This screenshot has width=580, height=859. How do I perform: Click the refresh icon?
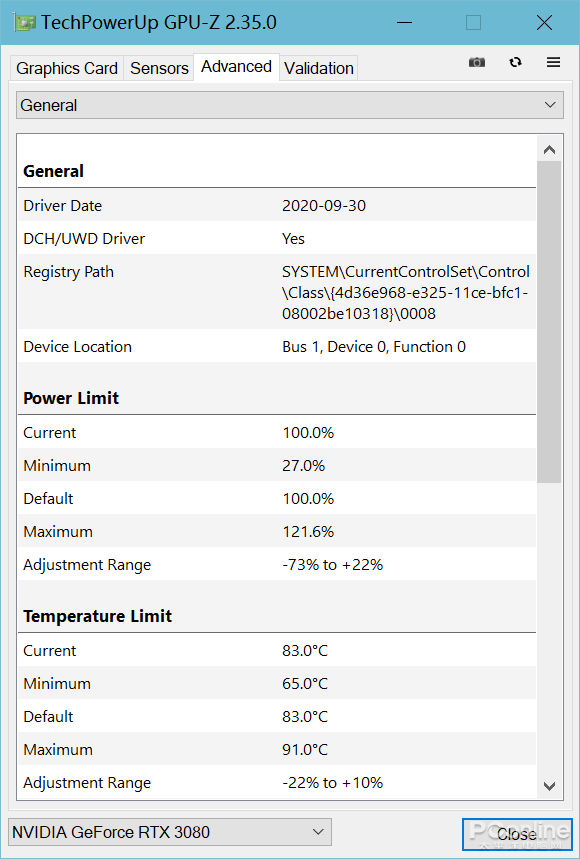[515, 62]
